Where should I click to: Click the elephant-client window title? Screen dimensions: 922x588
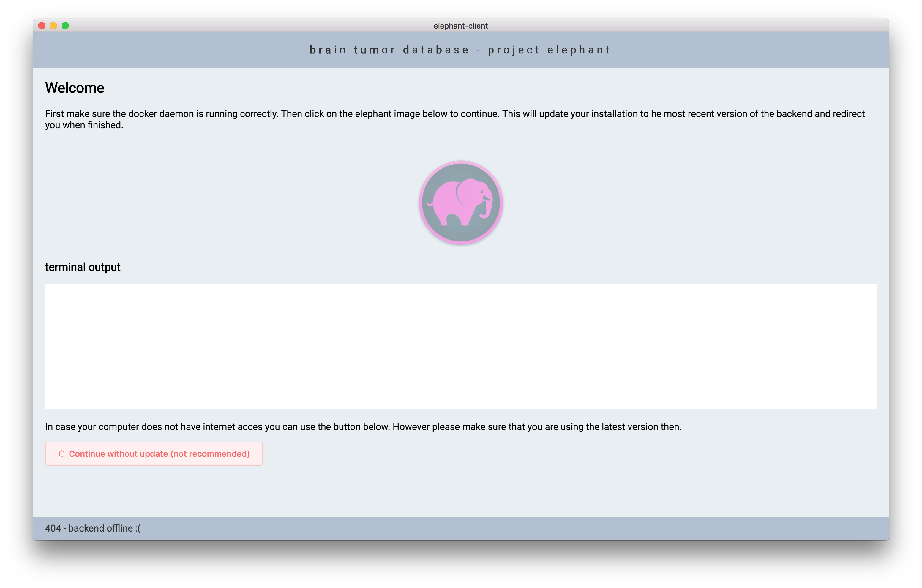point(460,26)
